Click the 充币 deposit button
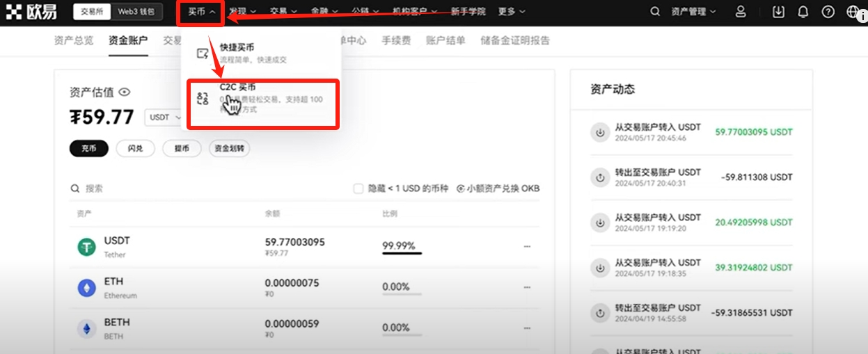The image size is (868, 354). (x=88, y=148)
